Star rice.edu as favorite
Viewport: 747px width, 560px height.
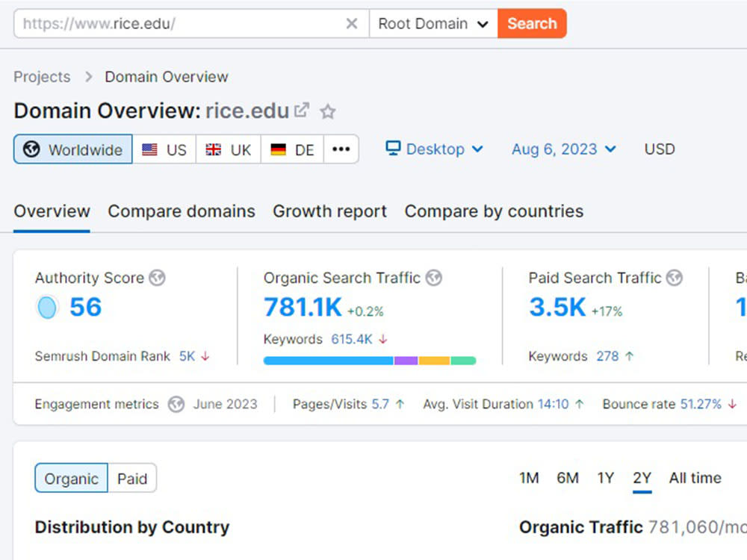328,111
